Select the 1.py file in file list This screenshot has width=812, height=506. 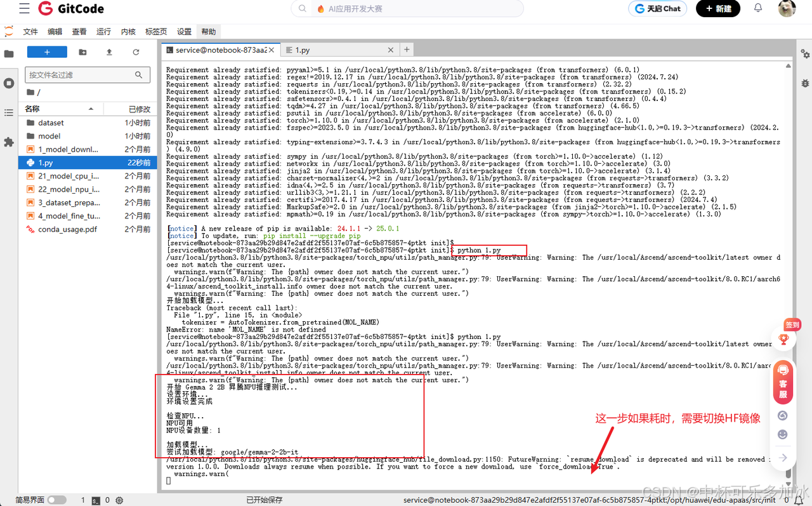(88, 163)
